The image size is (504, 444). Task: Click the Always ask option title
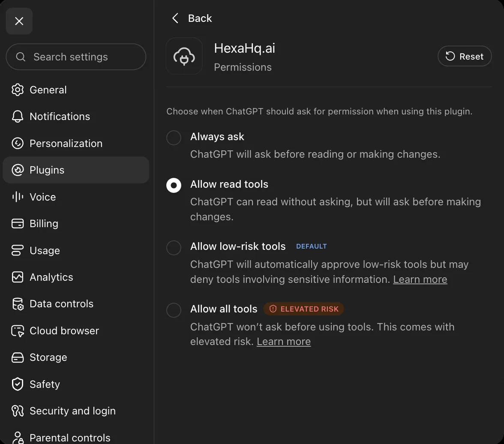click(217, 137)
